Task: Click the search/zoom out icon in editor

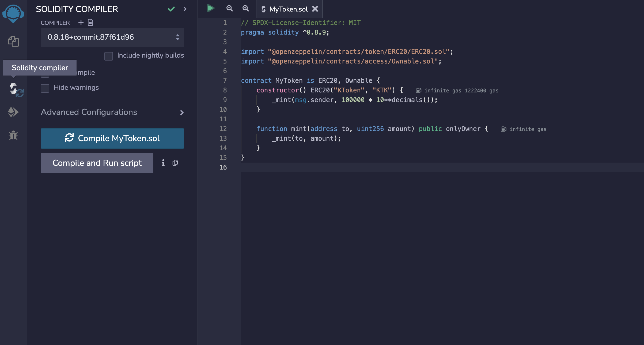Action: click(229, 9)
